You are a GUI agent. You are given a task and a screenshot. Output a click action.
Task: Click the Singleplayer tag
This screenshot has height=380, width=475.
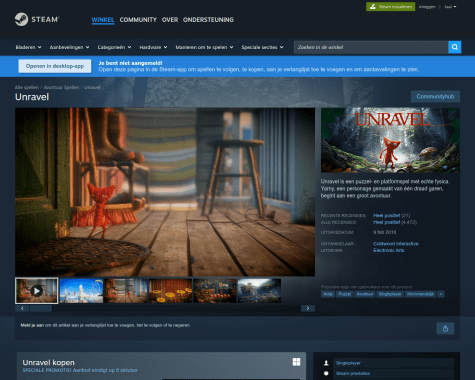coord(390,294)
